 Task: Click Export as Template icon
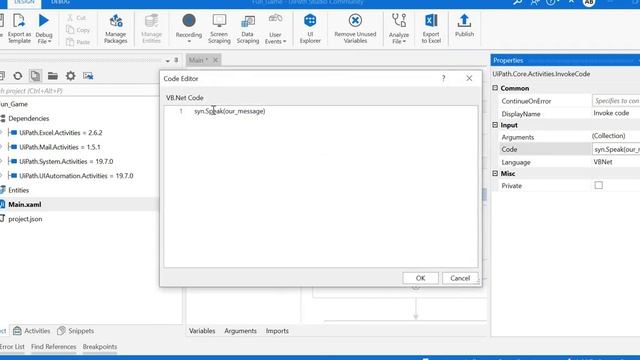tap(19, 28)
